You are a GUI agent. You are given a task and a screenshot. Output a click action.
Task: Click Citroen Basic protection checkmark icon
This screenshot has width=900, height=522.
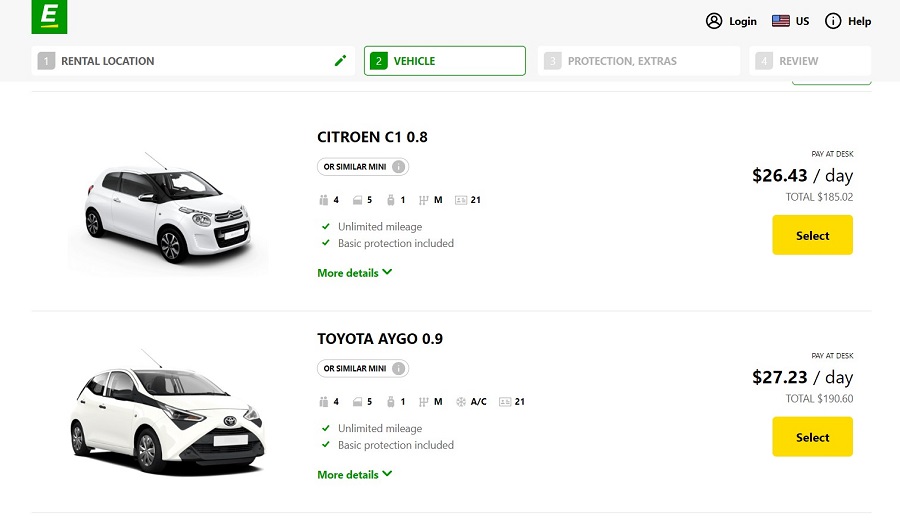pos(326,243)
